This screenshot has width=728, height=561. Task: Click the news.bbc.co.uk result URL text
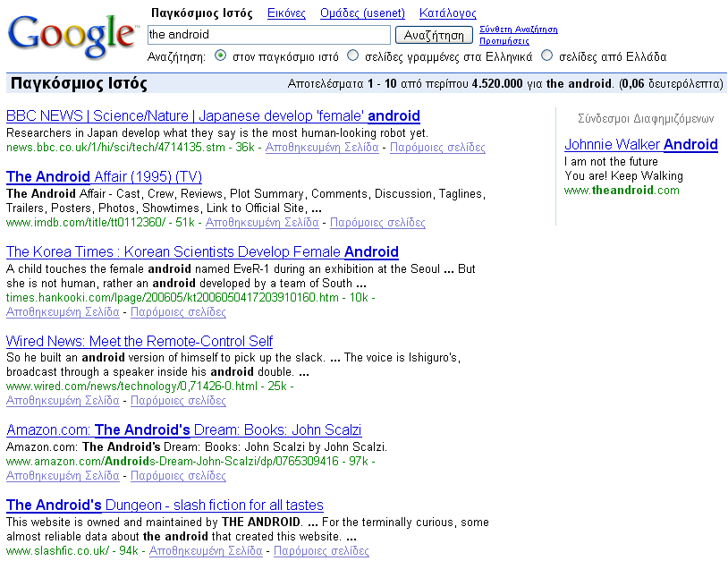[x=115, y=148]
